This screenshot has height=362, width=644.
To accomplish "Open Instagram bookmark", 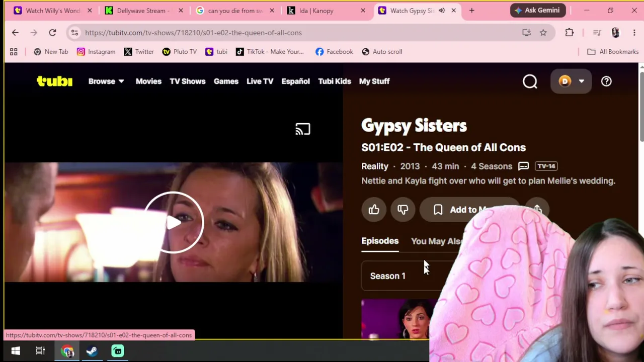I will (x=96, y=52).
